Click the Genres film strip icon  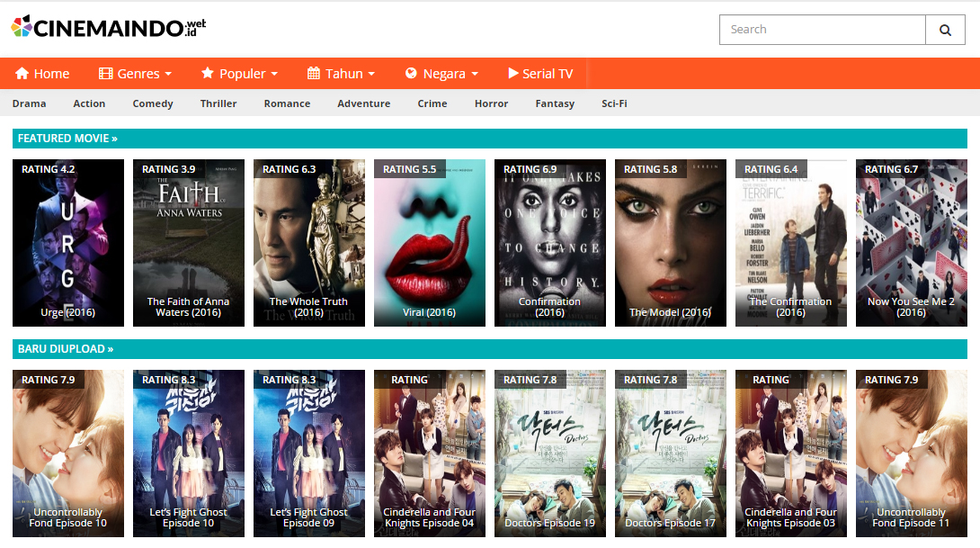pos(105,73)
